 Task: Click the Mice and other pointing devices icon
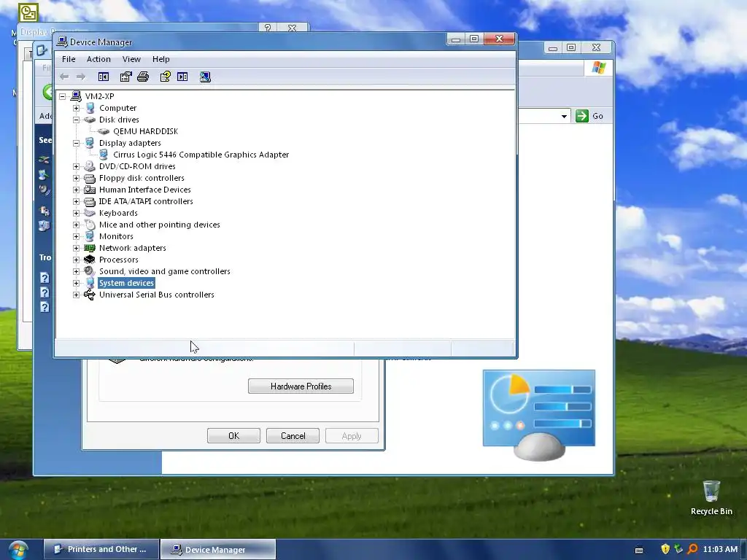pyautogui.click(x=90, y=225)
